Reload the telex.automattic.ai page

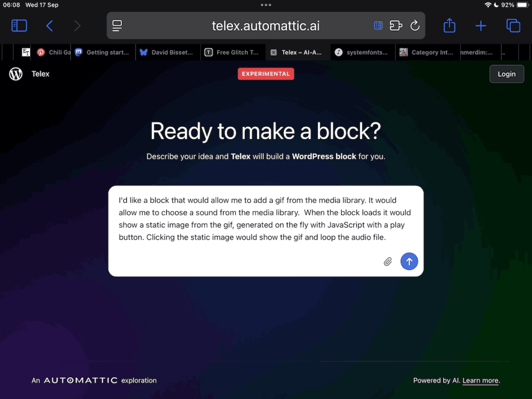click(415, 25)
